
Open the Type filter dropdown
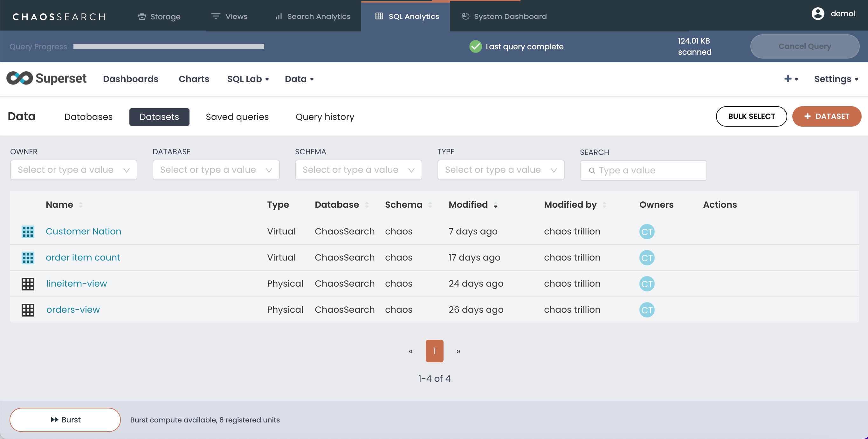coord(501,170)
